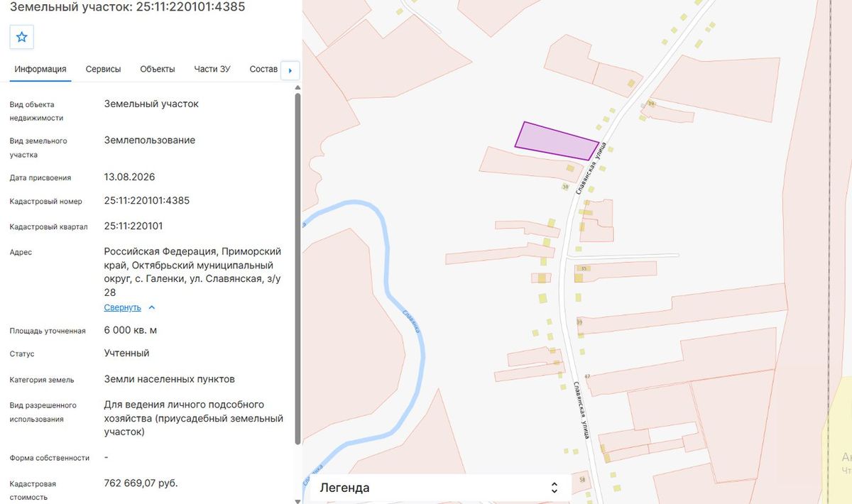The image size is (852, 504).
Task: Click house number 38 label on map
Action: [x=566, y=187]
